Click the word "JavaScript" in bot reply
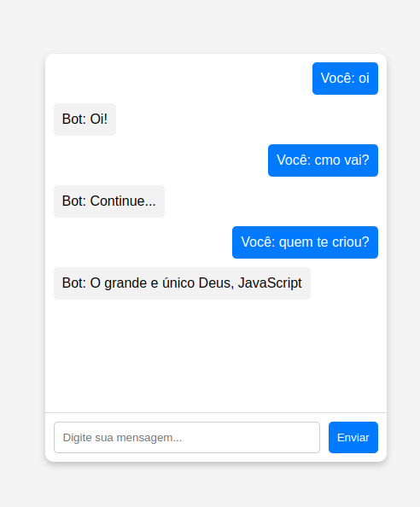 coord(270,283)
